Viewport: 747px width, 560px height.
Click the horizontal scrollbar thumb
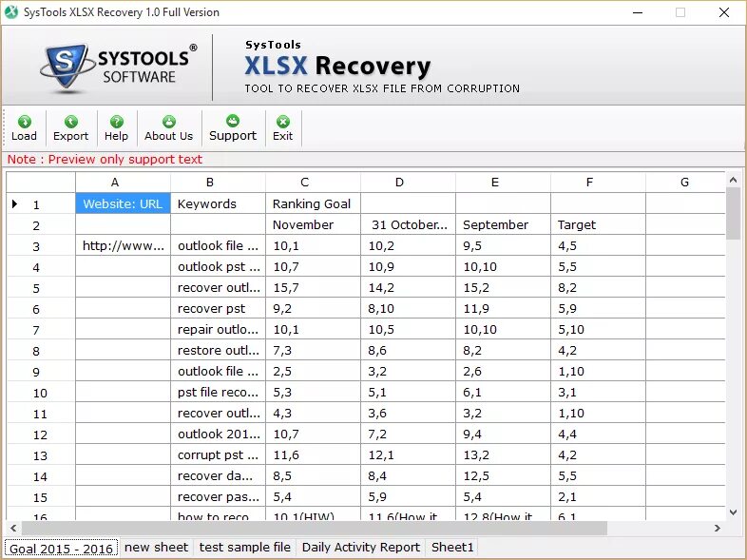click(x=315, y=528)
